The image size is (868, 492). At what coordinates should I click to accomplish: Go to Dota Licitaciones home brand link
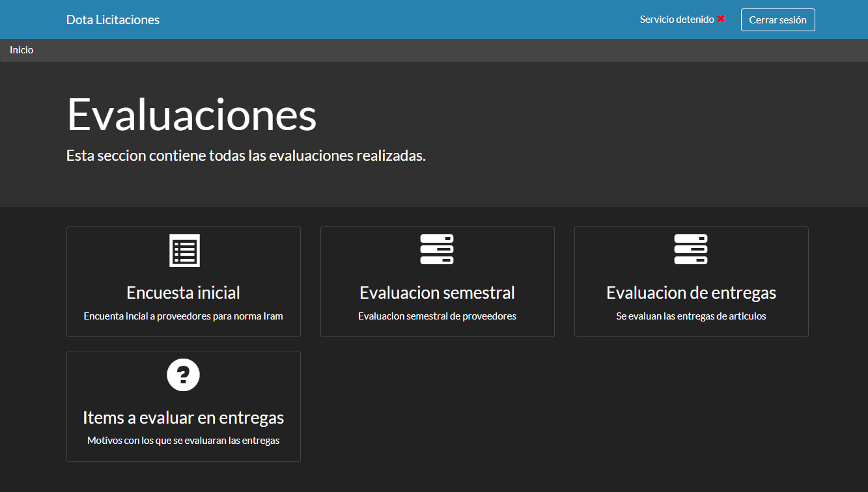113,20
